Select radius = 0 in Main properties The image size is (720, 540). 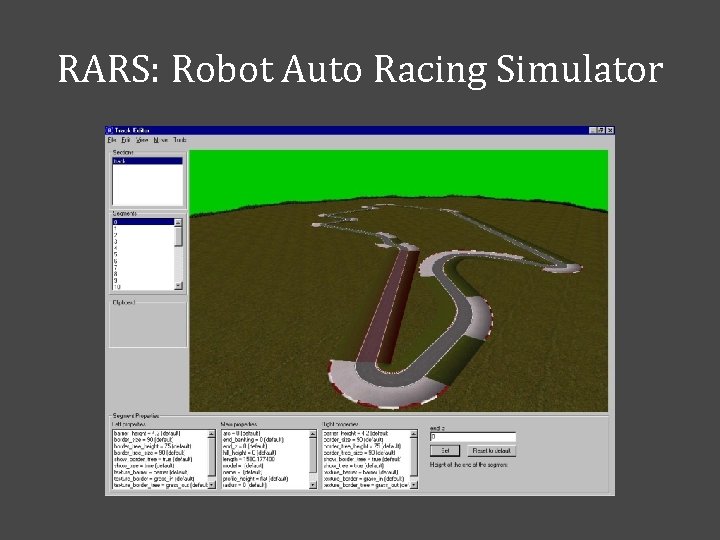click(x=265, y=484)
